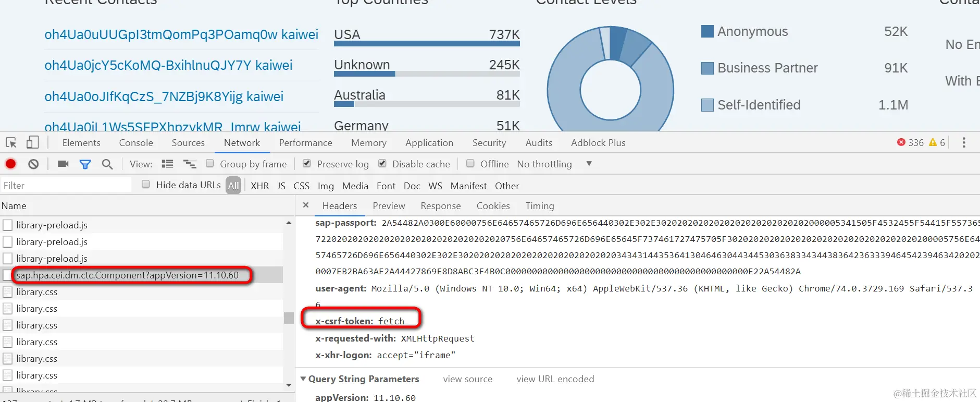The image size is (980, 402).
Task: Switch to large request rows view icon
Action: point(167,164)
